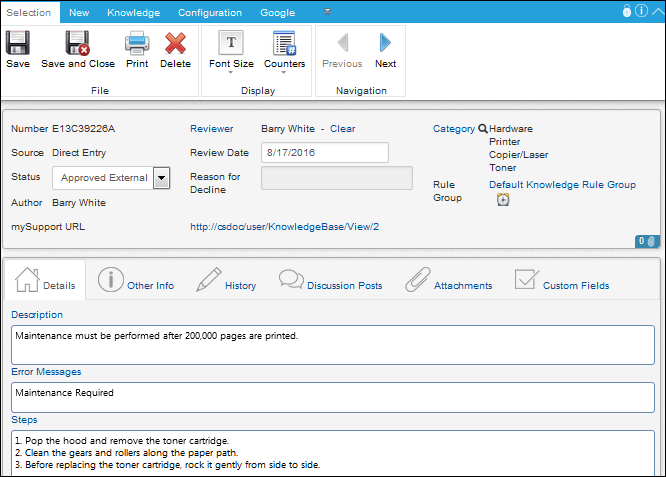Click inside the Error Messages text box
This screenshot has height=477, width=666.
pos(333,398)
